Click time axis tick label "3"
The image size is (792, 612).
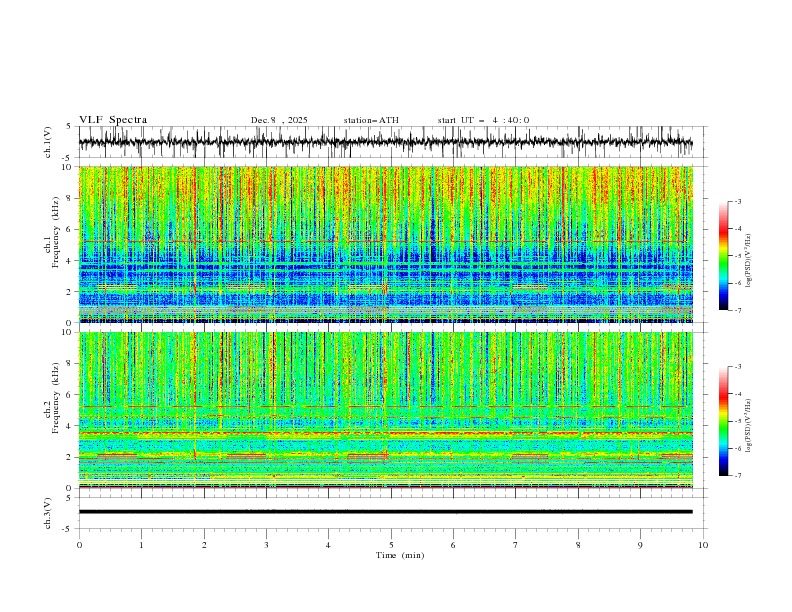click(266, 545)
